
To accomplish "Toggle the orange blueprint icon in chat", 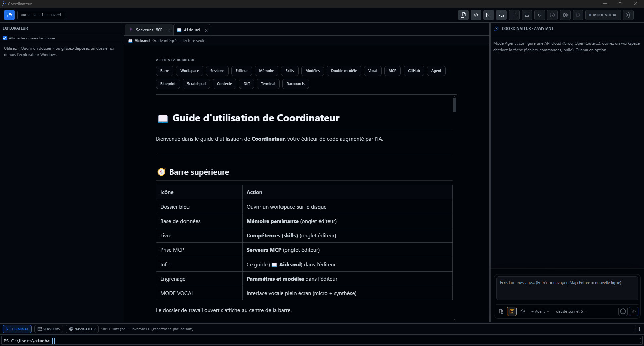I will tap(512, 311).
